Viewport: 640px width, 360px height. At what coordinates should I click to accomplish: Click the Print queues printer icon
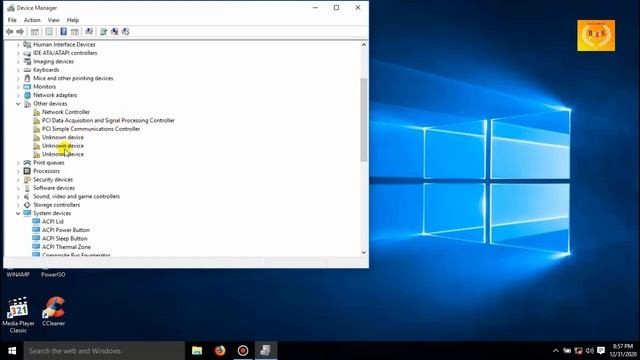coord(27,162)
